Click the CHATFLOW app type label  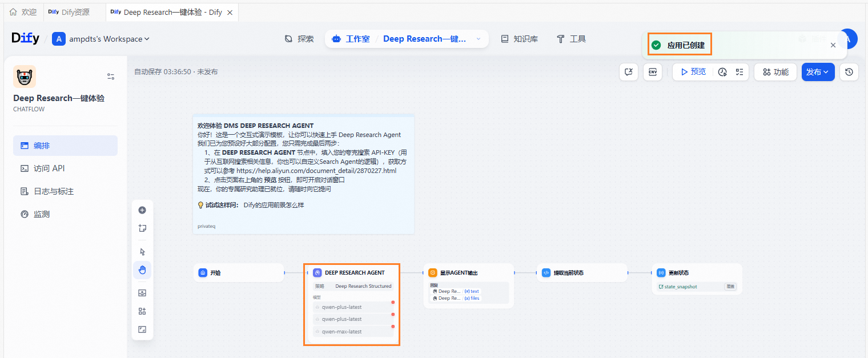click(29, 109)
